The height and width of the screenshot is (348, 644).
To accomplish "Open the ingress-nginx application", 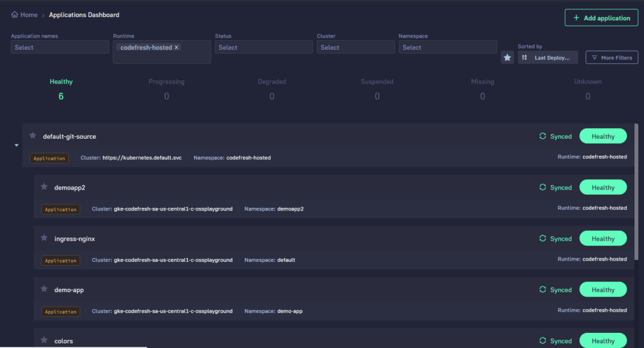I will [x=75, y=239].
